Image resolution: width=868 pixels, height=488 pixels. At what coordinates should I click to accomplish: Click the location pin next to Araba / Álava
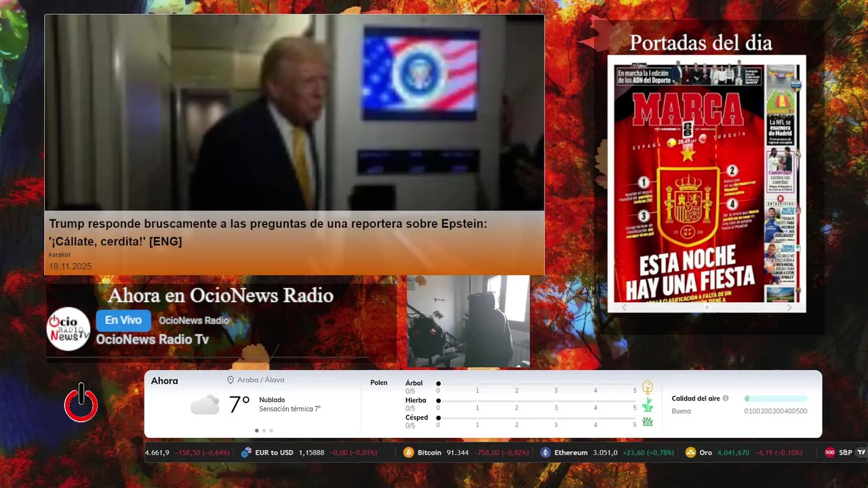tap(231, 380)
